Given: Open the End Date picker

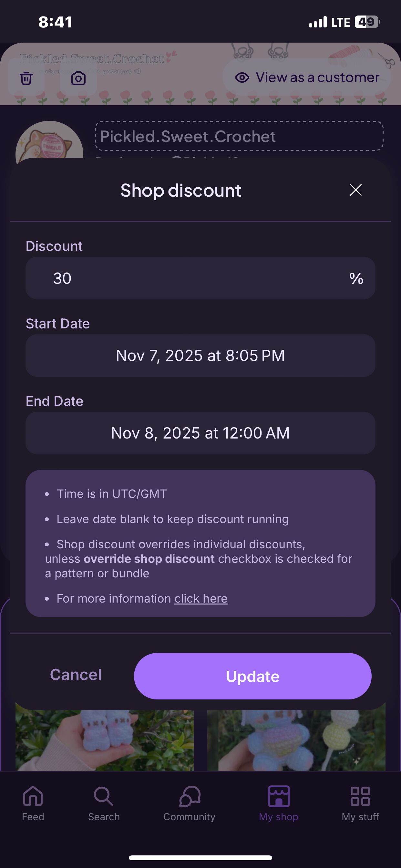Looking at the screenshot, I should [x=200, y=433].
